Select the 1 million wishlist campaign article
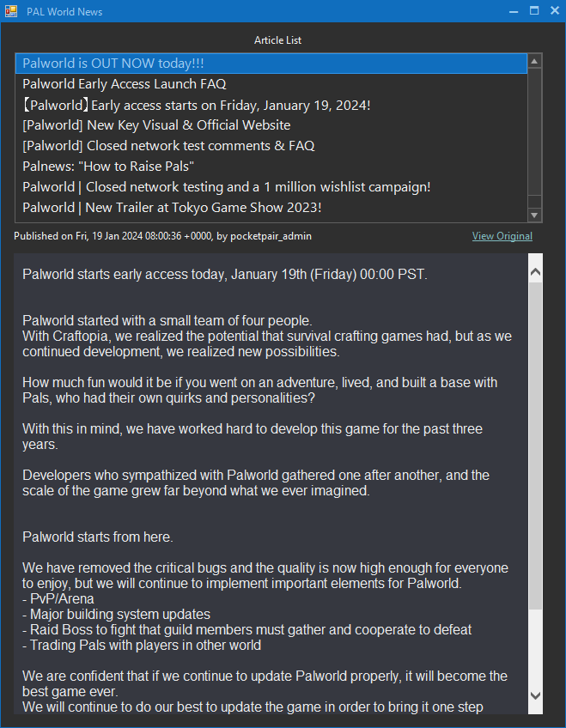The image size is (566, 728). point(226,187)
